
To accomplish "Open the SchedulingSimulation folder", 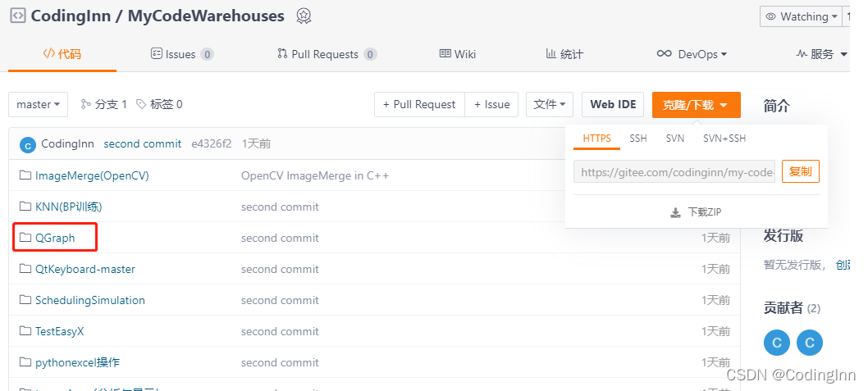I will (90, 300).
